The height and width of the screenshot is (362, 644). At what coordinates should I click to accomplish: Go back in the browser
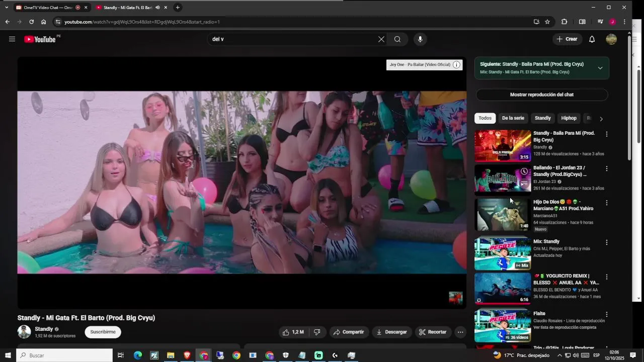(x=7, y=22)
